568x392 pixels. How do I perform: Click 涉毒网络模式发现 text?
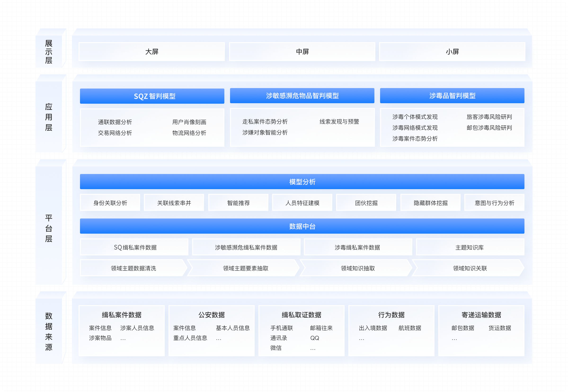pos(415,128)
